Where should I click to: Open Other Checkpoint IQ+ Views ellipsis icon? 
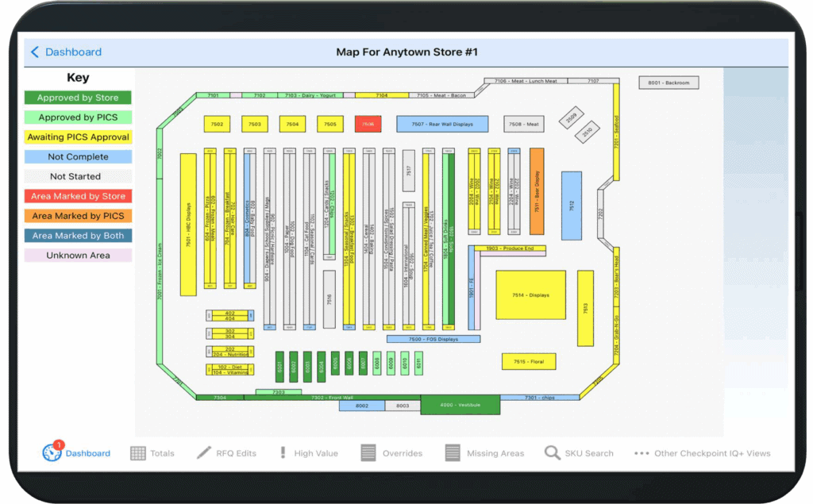(x=642, y=452)
